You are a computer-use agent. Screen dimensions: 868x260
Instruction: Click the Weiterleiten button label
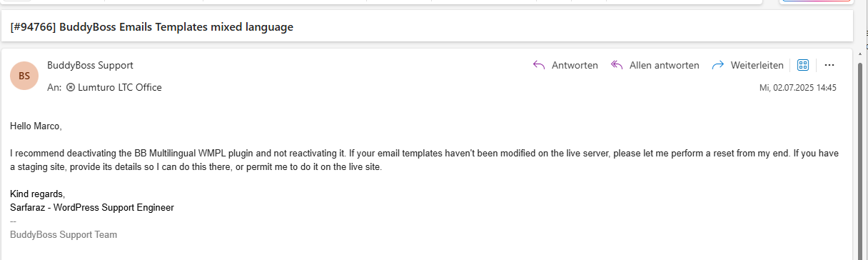click(x=757, y=65)
